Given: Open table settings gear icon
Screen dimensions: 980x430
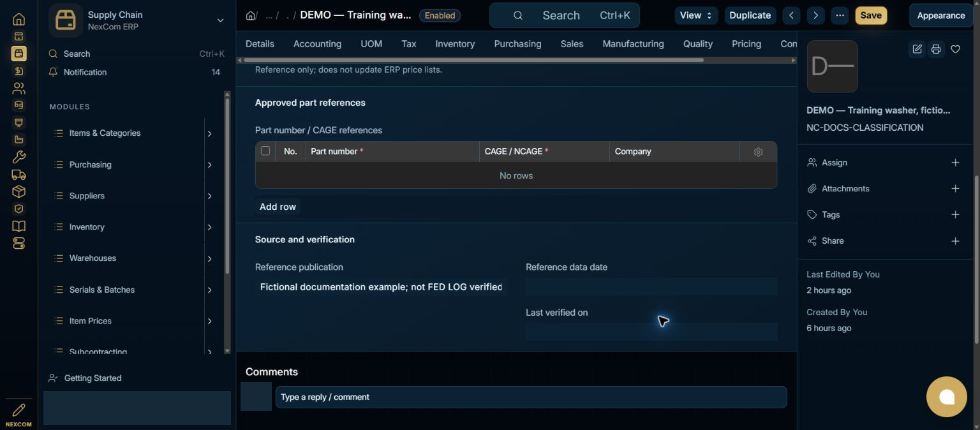Looking at the screenshot, I should click(x=758, y=152).
